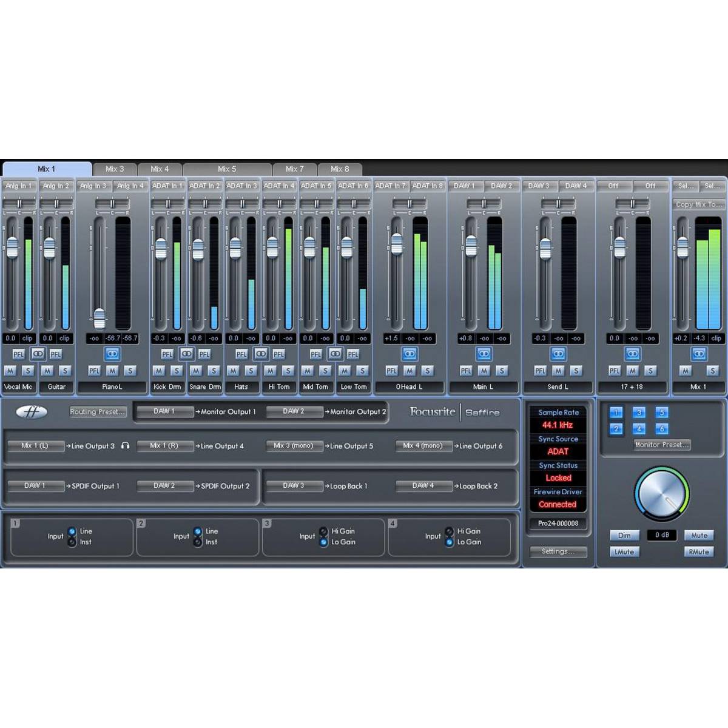Toggle stereo link on Send L channel

[558, 353]
